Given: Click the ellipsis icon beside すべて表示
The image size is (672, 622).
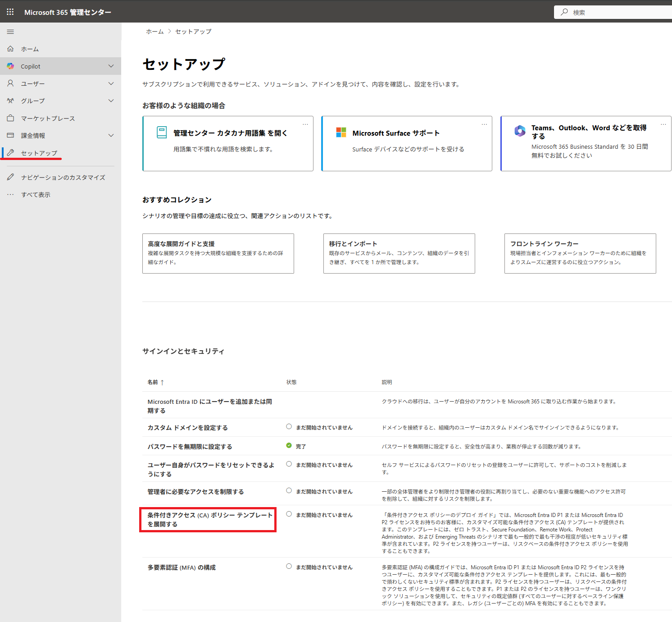Looking at the screenshot, I should coord(10,195).
